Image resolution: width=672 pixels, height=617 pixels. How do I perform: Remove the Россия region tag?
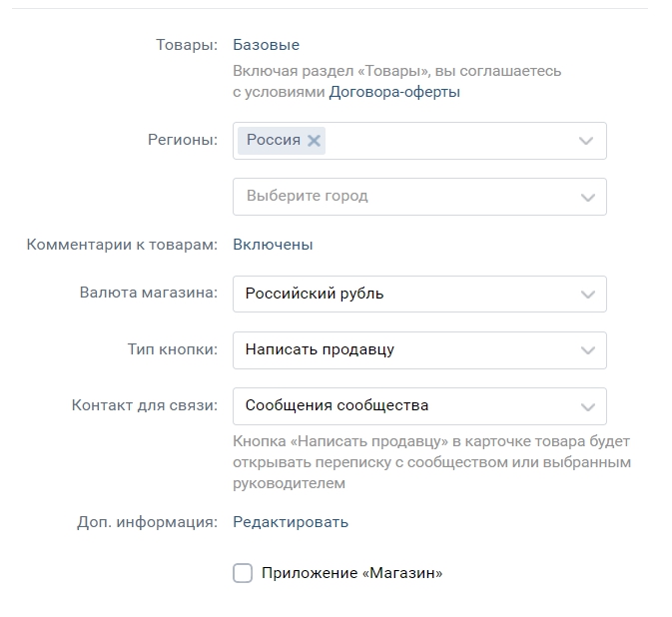pyautogui.click(x=314, y=141)
